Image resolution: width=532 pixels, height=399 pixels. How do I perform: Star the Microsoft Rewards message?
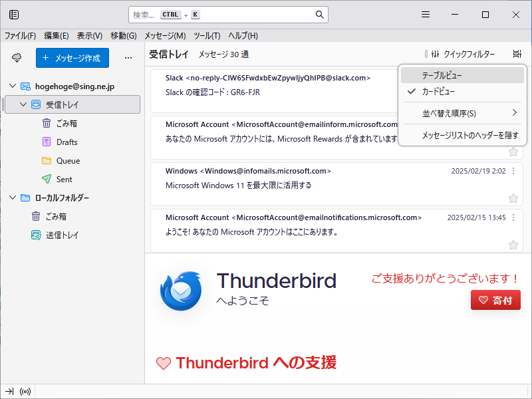[x=513, y=152]
